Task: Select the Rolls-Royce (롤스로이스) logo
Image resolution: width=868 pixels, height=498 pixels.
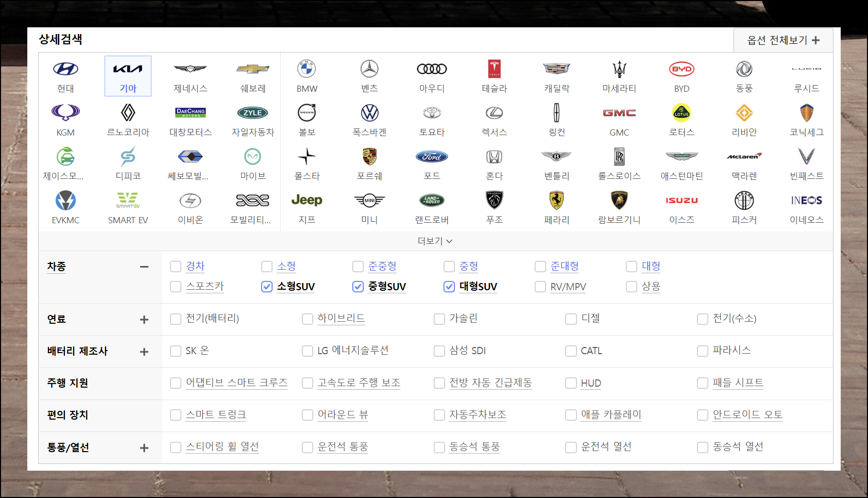Action: 619,156
